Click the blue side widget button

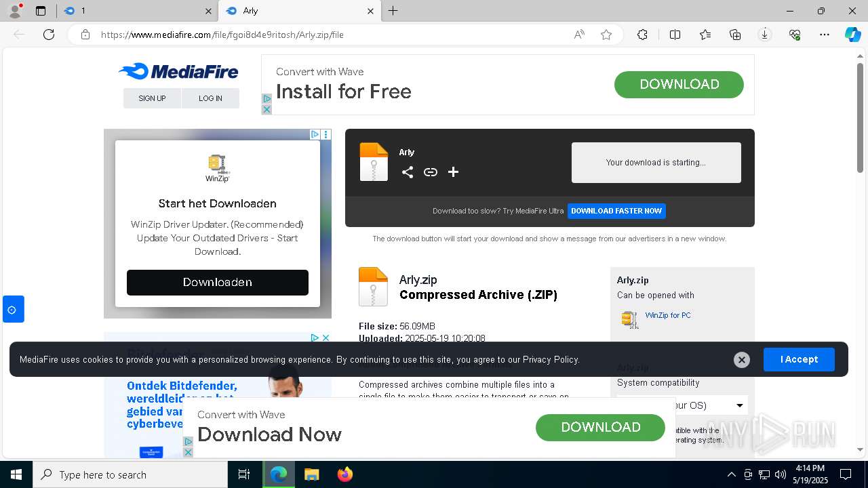tap(12, 310)
